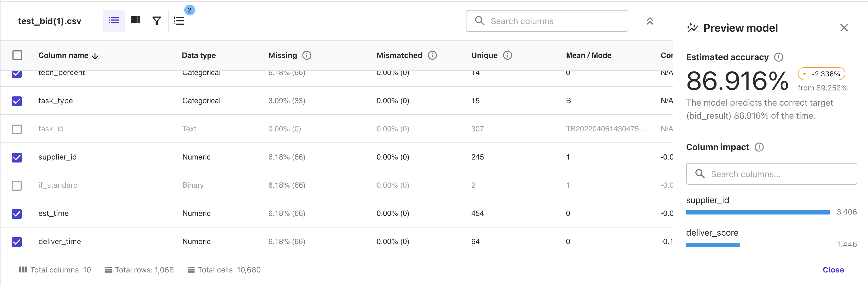Open model recipe steps list icon
868x286 pixels.
click(179, 21)
